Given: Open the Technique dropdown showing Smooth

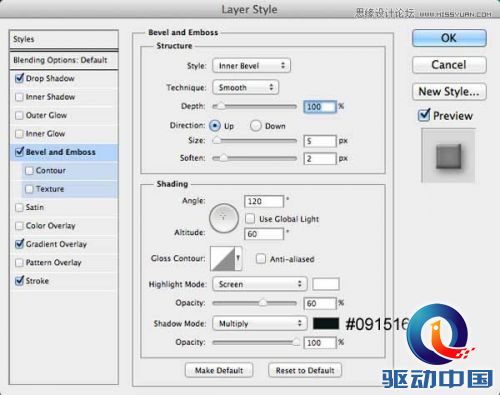Looking at the screenshot, I should pos(246,87).
